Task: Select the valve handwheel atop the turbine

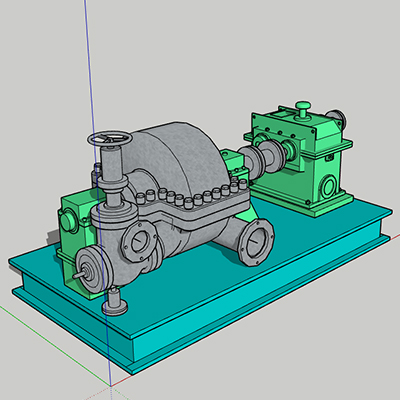Action: (110, 139)
